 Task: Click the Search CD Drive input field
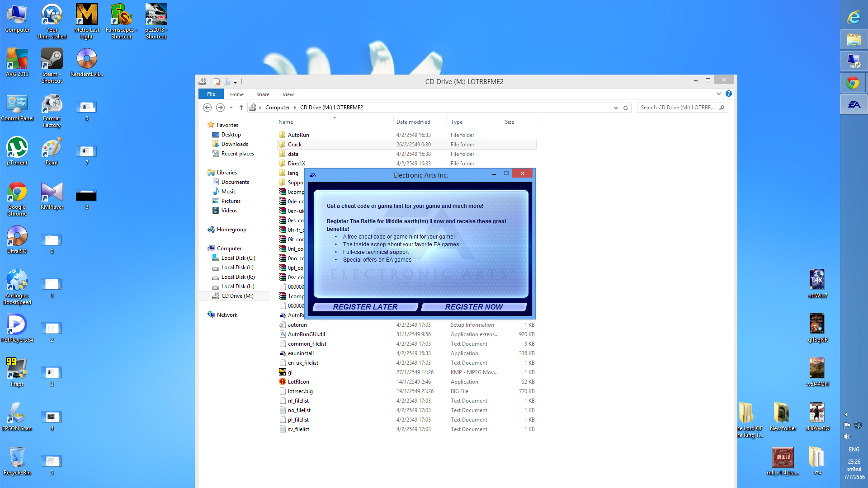pyautogui.click(x=677, y=108)
